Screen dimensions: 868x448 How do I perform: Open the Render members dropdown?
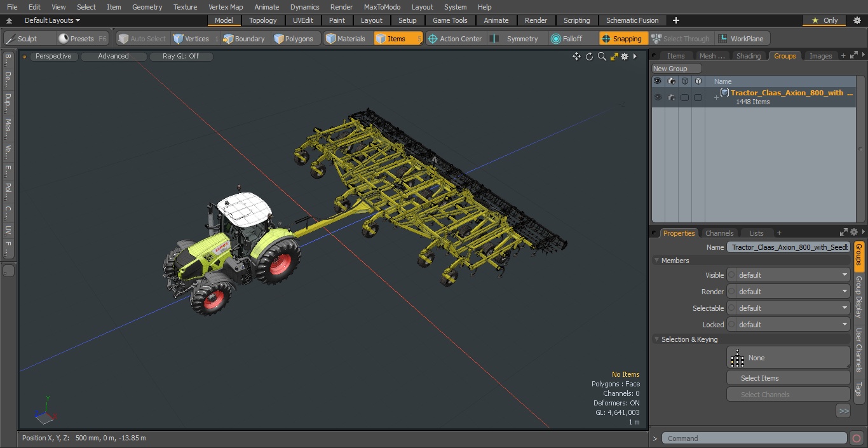[788, 292]
